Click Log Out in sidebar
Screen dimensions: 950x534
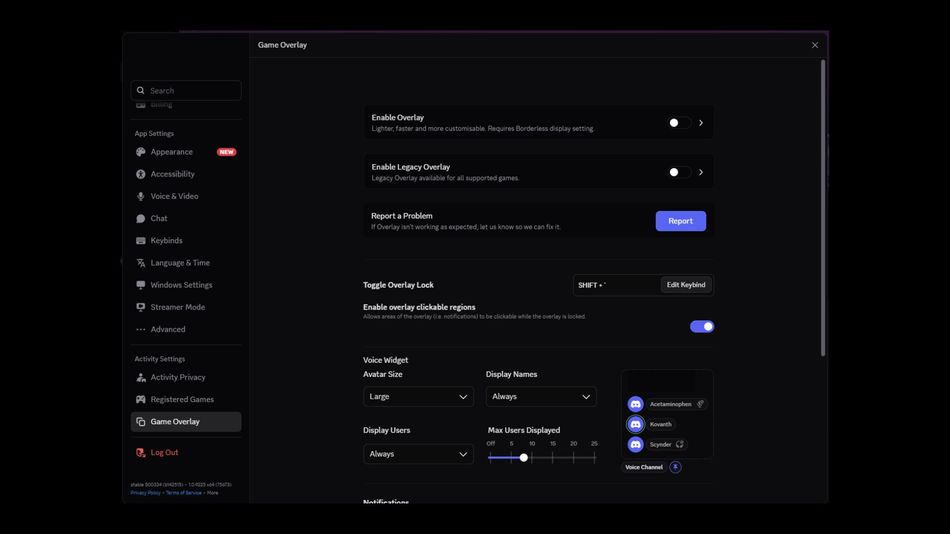click(186, 453)
